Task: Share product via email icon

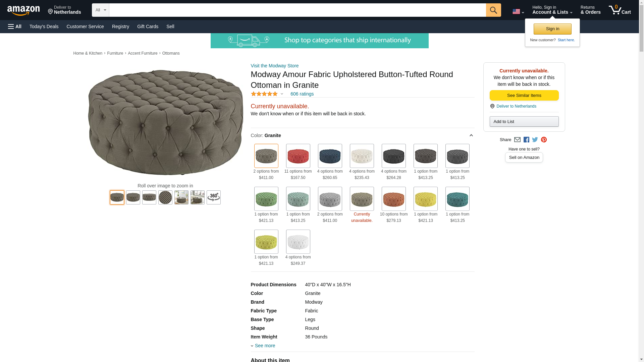Action: [517, 140]
